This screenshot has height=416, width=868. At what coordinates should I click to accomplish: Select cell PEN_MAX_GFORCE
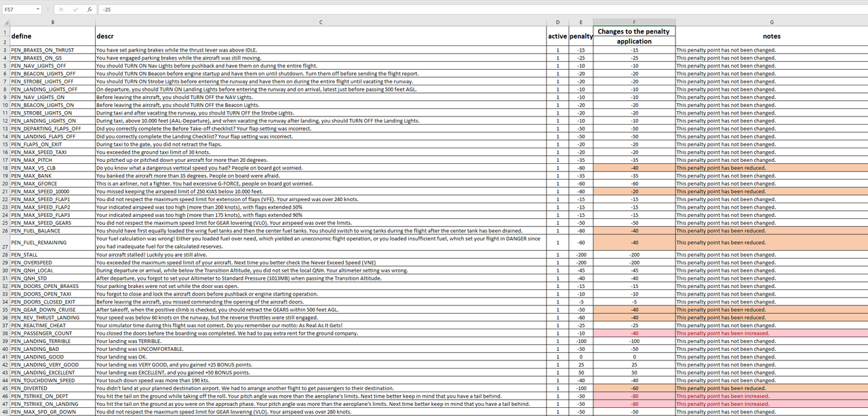[x=53, y=184]
